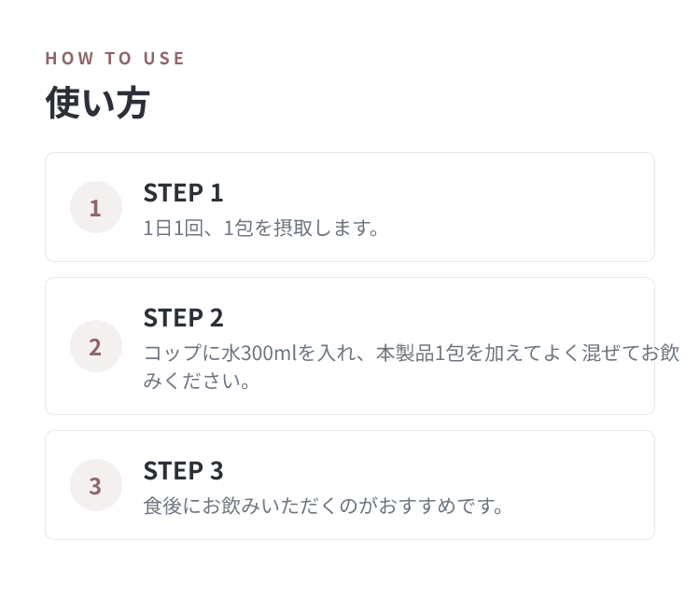The width and height of the screenshot is (700, 597).
Task: Click the number 3 circle badge
Action: pos(96,485)
